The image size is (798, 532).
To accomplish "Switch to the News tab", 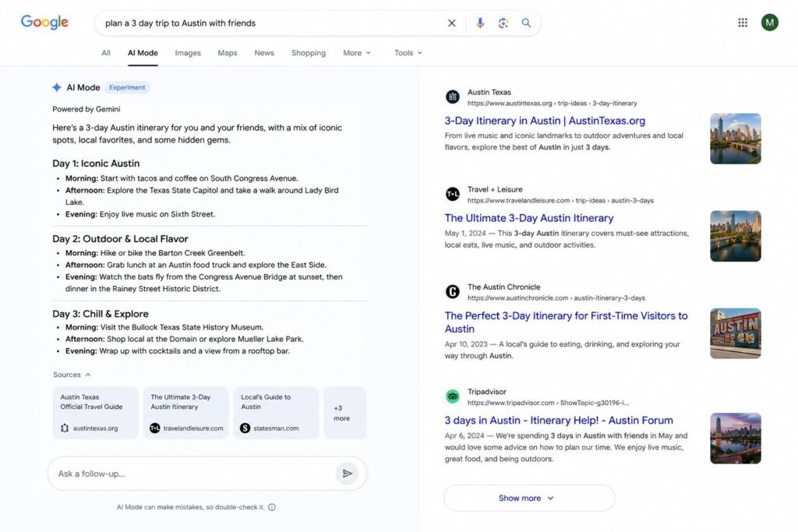I will coord(264,53).
